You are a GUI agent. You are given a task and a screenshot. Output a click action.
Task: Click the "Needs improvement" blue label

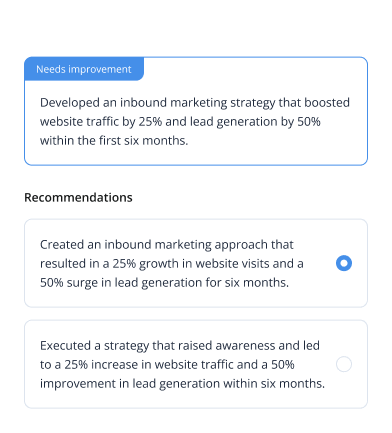point(84,69)
